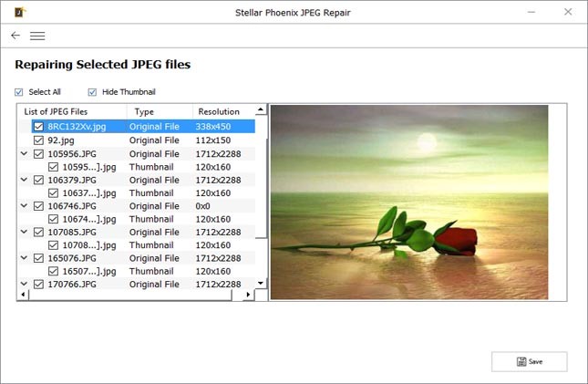Collapse the 165076.JPG tree node
Screen dimensions: 588x384
pos(23,258)
